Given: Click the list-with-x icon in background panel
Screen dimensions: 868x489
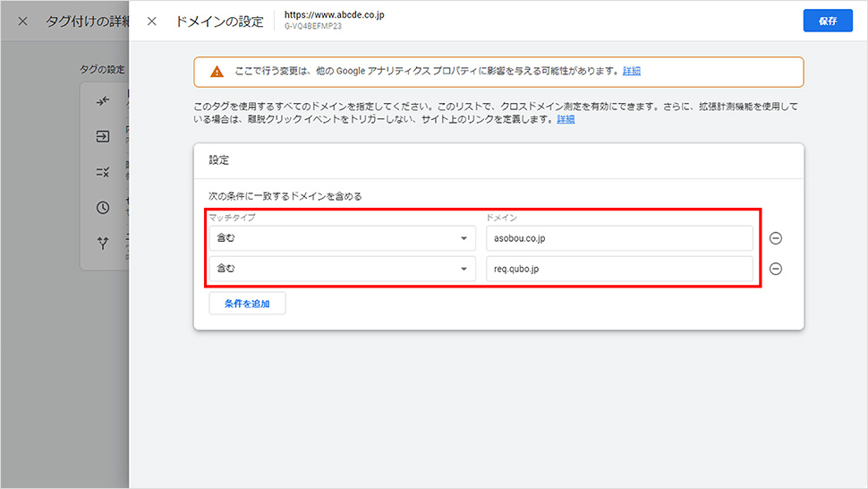Looking at the screenshot, I should (102, 172).
